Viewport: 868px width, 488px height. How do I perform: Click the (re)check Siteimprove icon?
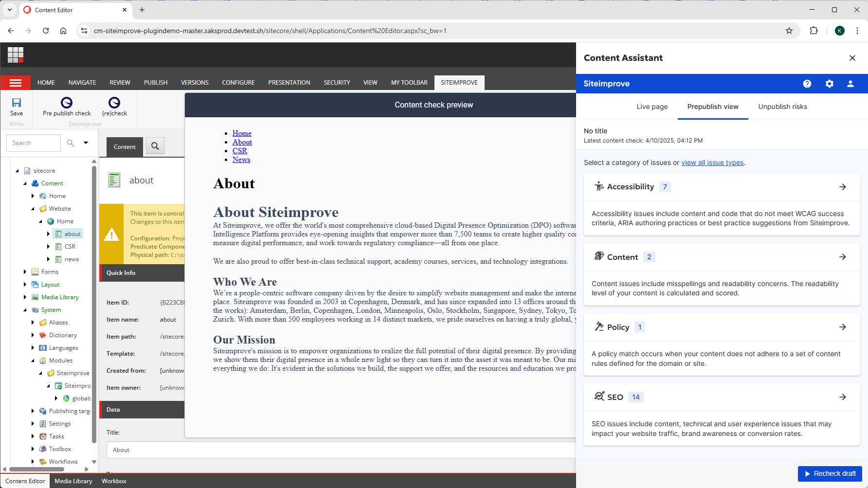click(114, 107)
